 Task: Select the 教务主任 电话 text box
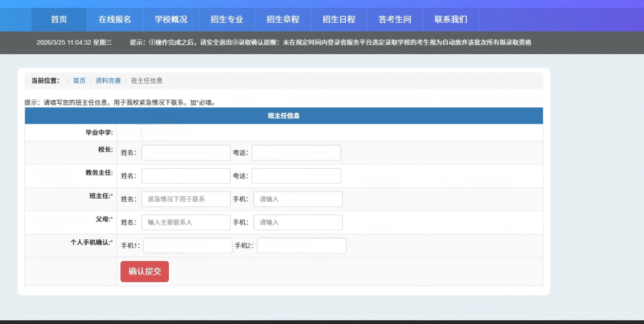[x=296, y=176]
